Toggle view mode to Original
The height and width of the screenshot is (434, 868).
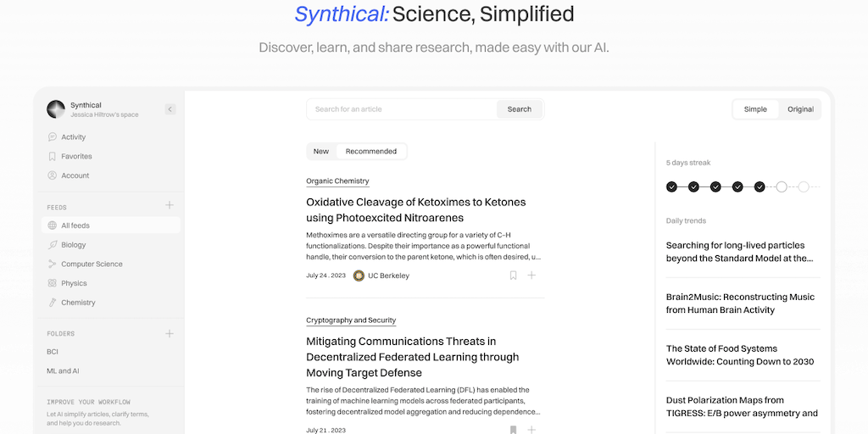tap(800, 109)
